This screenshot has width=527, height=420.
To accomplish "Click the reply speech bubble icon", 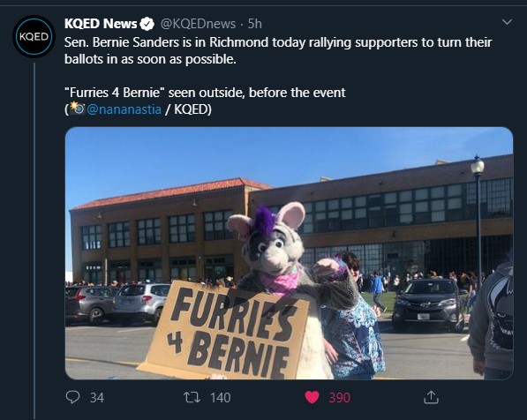I will click(x=72, y=397).
